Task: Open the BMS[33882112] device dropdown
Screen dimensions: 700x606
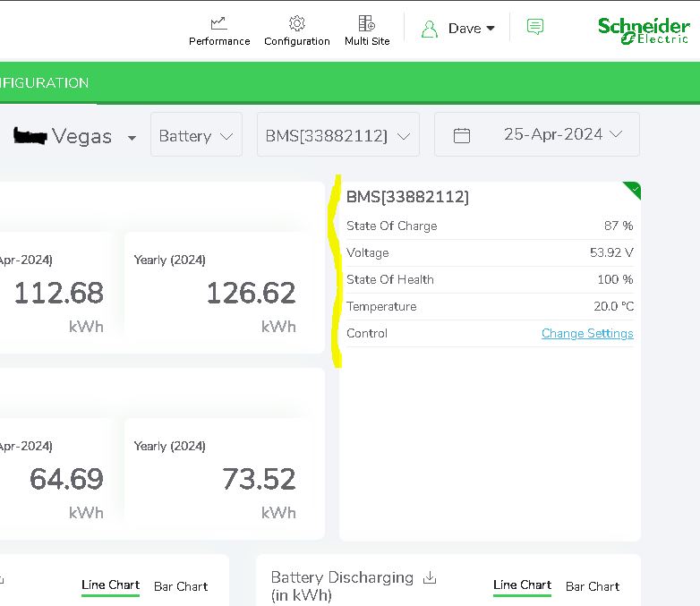Action: [x=338, y=134]
